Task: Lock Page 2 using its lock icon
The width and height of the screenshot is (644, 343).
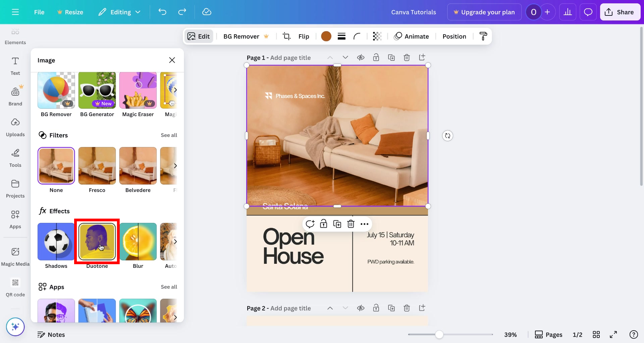Action: [x=376, y=308]
